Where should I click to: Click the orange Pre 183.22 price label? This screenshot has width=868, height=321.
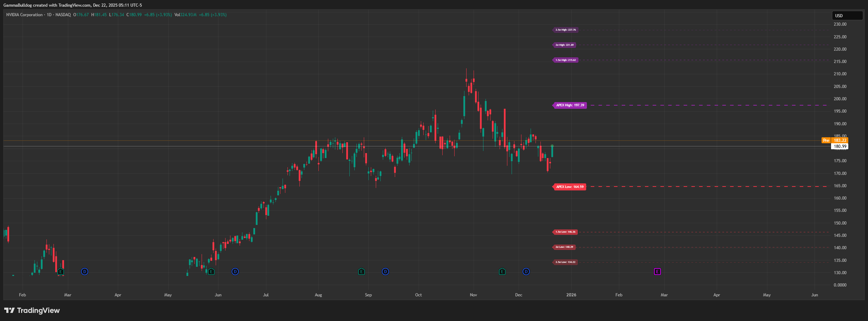(x=835, y=140)
